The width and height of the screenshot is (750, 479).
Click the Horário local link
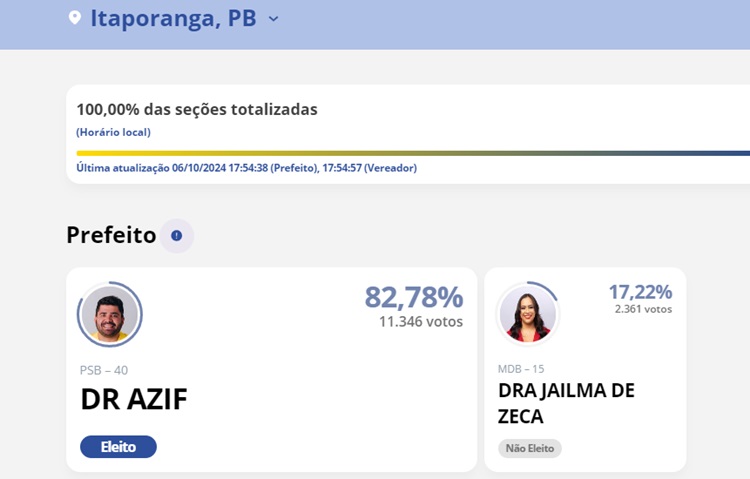(113, 132)
